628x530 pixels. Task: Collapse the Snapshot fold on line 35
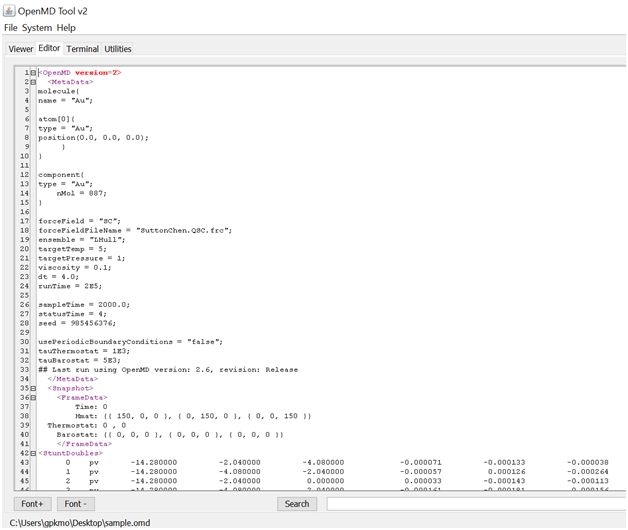click(33, 389)
